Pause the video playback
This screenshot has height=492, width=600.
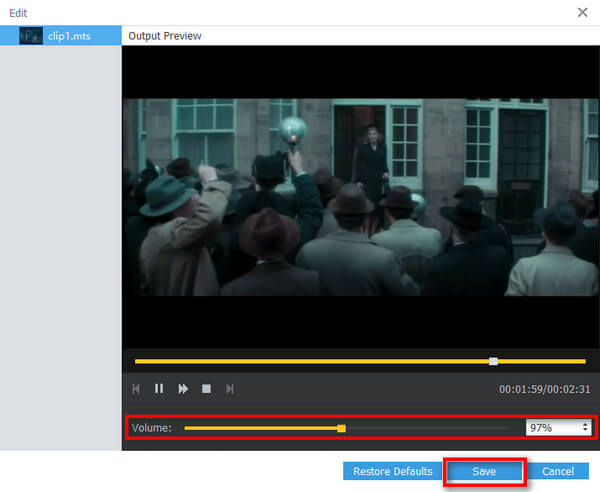(159, 388)
